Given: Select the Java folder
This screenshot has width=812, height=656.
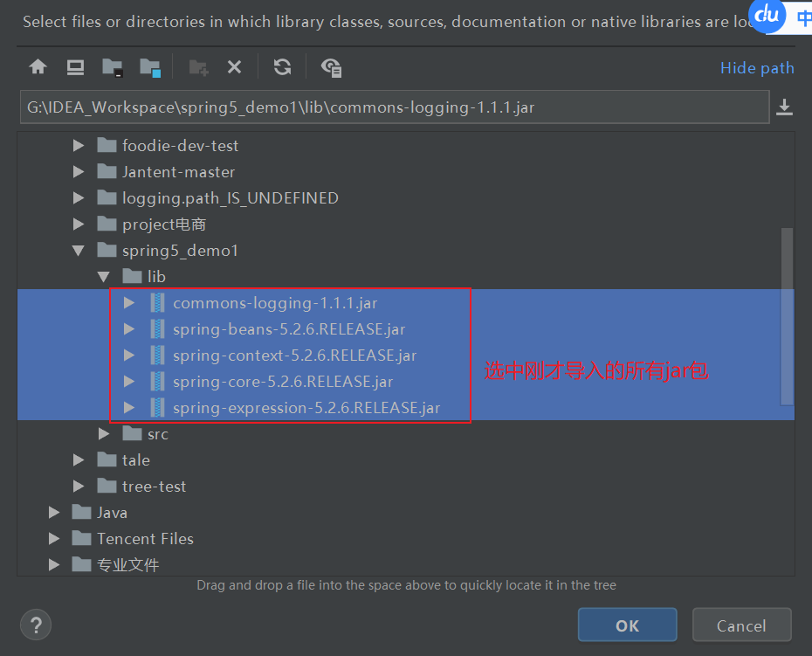Looking at the screenshot, I should pos(100,513).
